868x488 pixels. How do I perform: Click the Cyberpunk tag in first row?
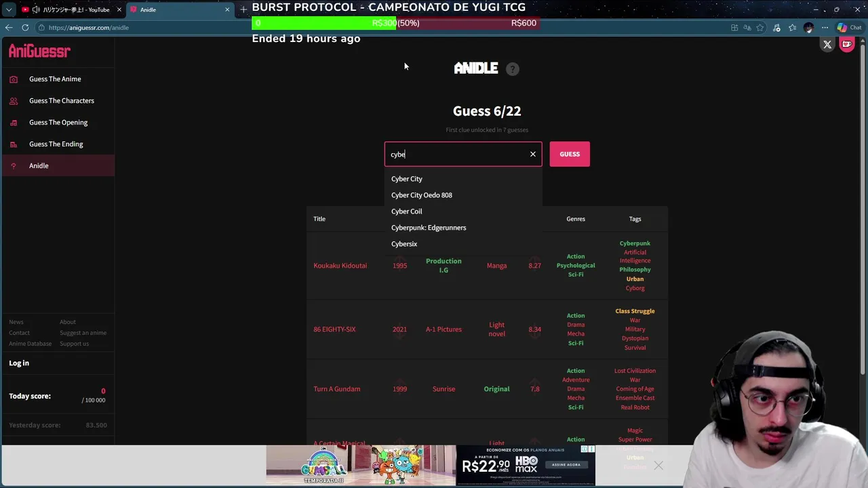[x=635, y=243]
